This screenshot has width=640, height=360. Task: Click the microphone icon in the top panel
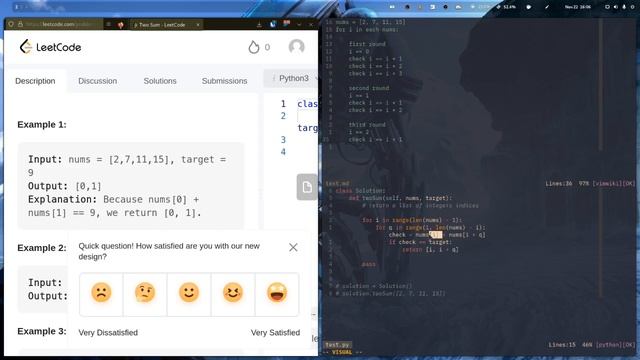[x=624, y=7]
